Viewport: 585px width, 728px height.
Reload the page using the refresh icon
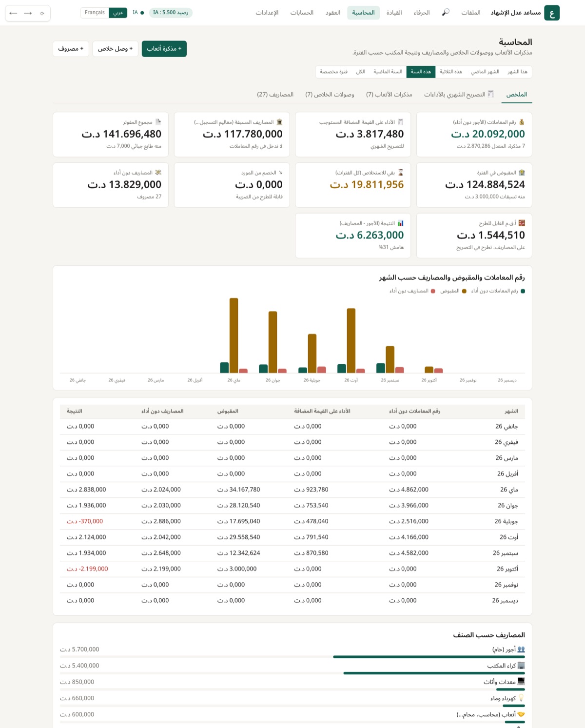pos(42,13)
